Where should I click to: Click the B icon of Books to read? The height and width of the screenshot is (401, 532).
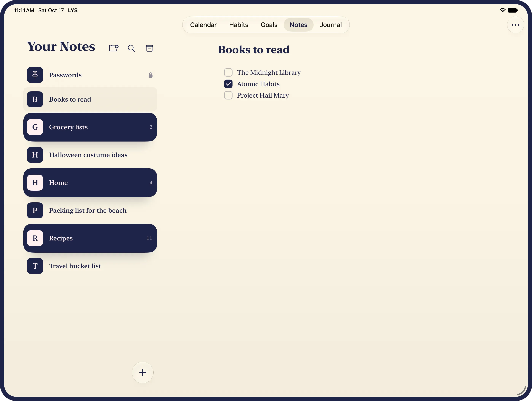pyautogui.click(x=35, y=99)
